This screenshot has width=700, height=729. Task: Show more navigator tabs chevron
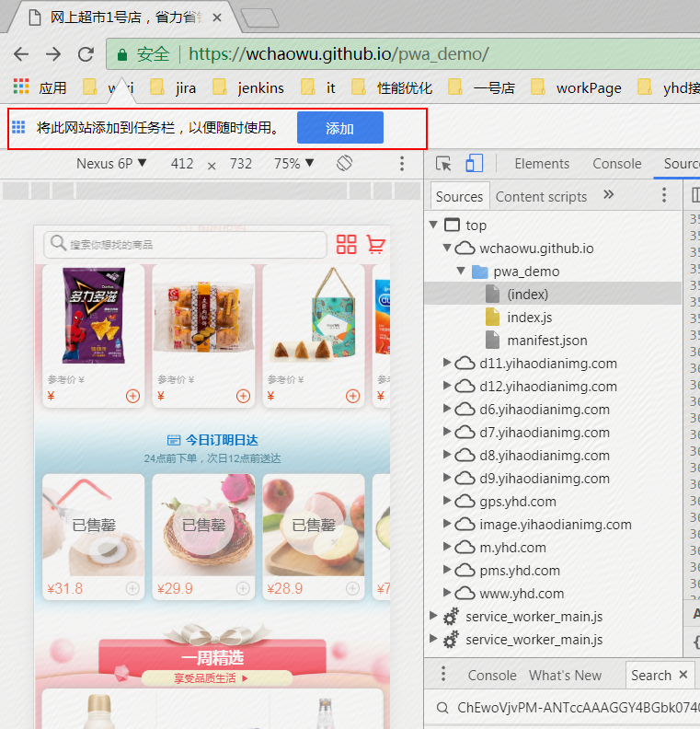pyautogui.click(x=609, y=194)
